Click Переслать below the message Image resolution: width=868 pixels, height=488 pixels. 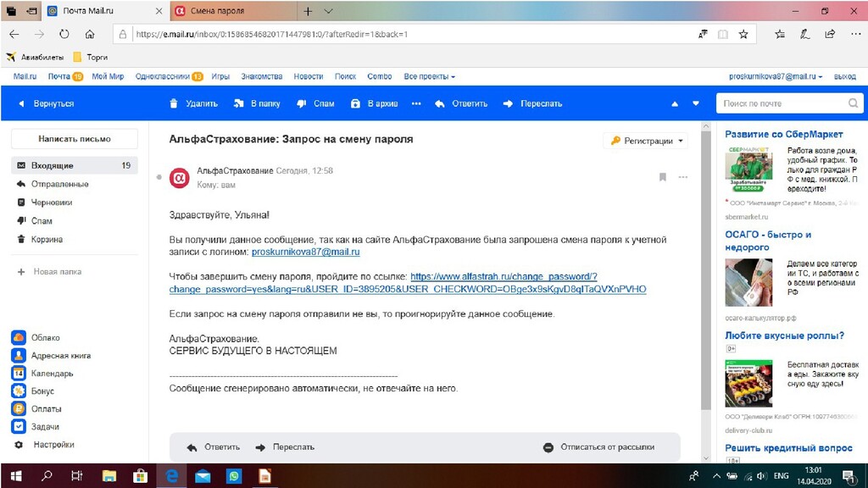coord(285,447)
